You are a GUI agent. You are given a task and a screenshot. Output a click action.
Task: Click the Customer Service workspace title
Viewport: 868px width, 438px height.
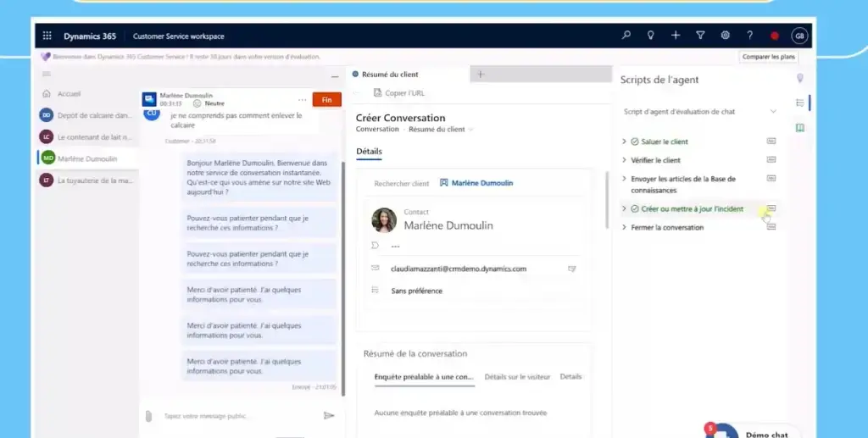[x=179, y=36]
